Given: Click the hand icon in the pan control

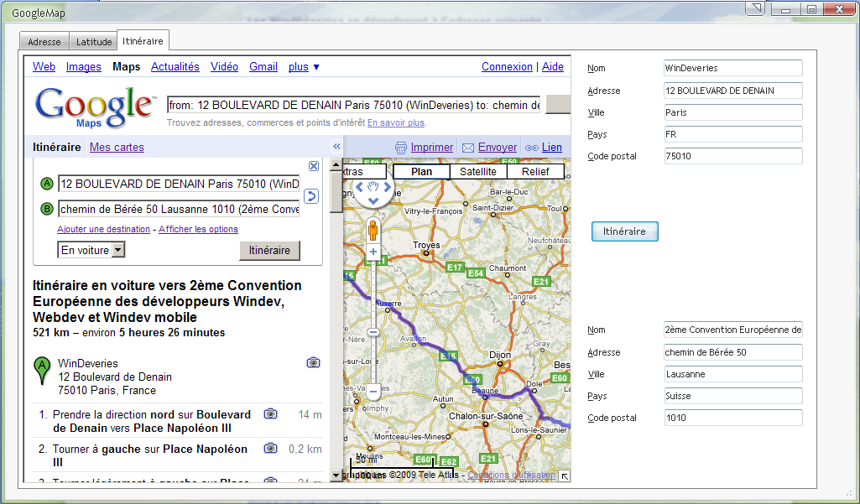Looking at the screenshot, I should (x=373, y=186).
